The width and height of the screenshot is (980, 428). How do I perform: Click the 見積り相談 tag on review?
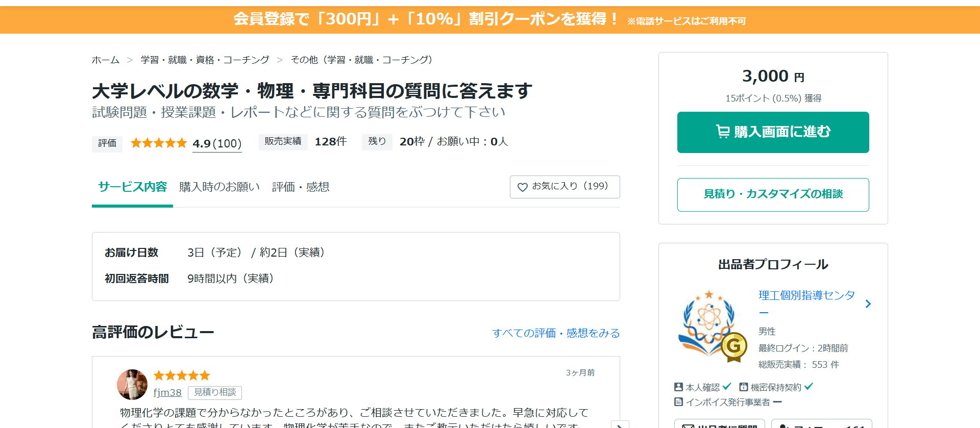pos(215,393)
